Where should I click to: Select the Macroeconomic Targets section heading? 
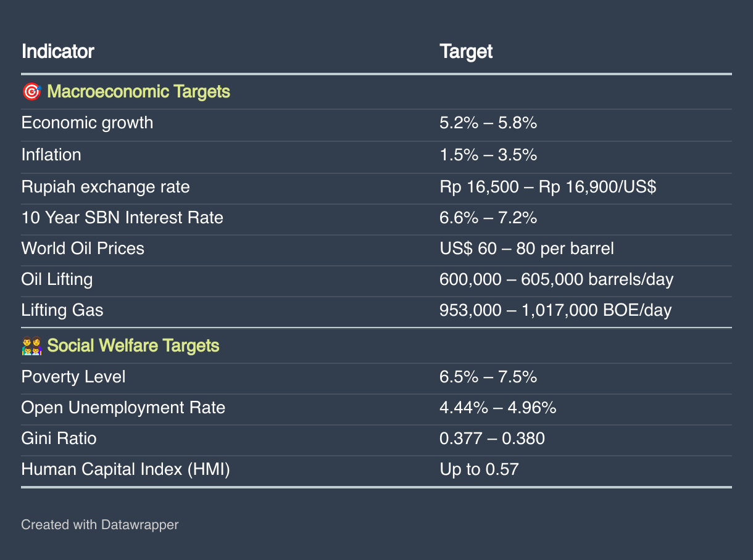tap(138, 92)
